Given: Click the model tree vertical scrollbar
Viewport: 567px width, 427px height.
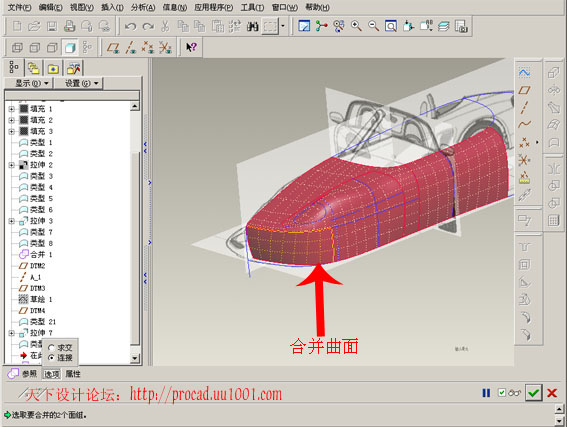Looking at the screenshot, I should pos(135,232).
